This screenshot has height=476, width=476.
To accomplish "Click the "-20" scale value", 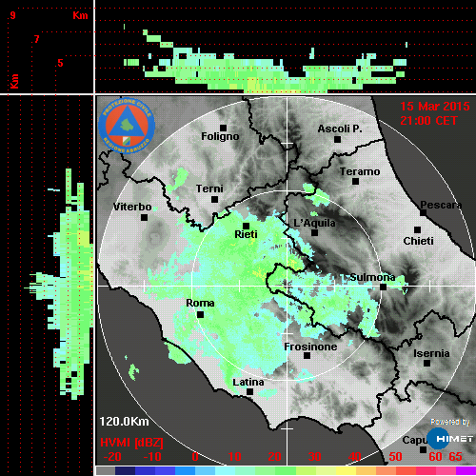I will pyautogui.click(x=112, y=457).
